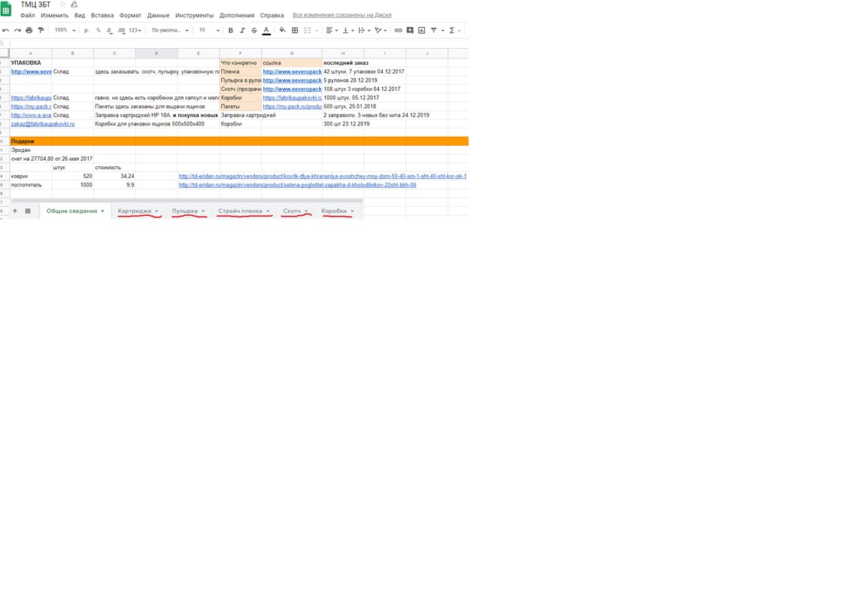The width and height of the screenshot is (868, 615).
Task: Select the orange Подарки header cell
Action: [30, 141]
